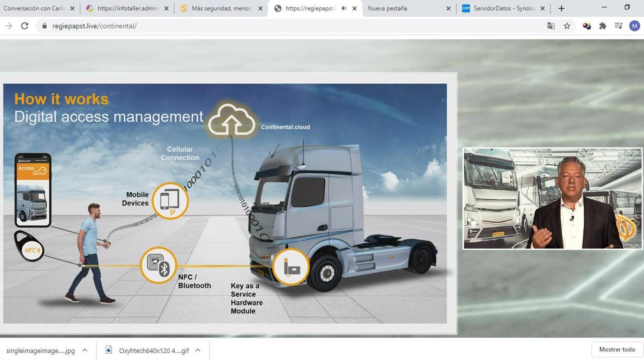Click Mostrar todo downloads button
The width and height of the screenshot is (644, 362).
point(617,350)
